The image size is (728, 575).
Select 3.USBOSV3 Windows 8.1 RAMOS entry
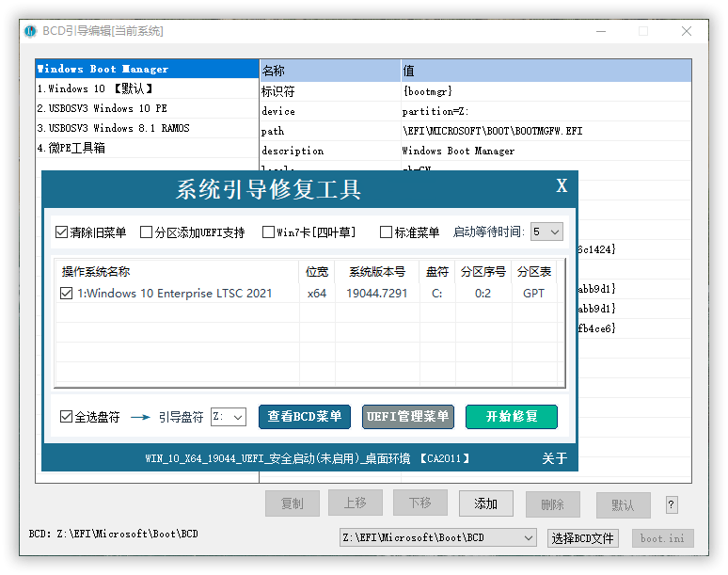click(x=147, y=128)
